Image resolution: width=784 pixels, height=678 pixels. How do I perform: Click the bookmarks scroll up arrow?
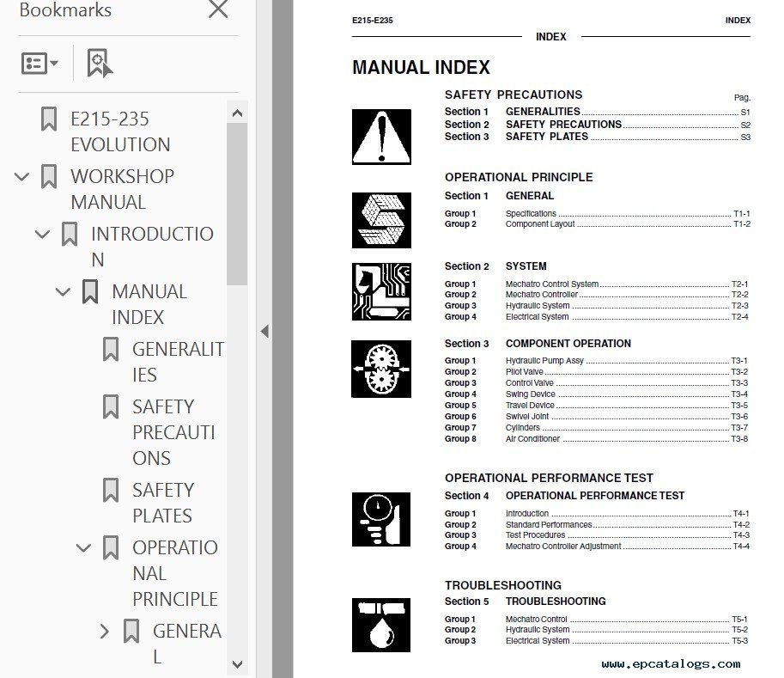click(238, 113)
